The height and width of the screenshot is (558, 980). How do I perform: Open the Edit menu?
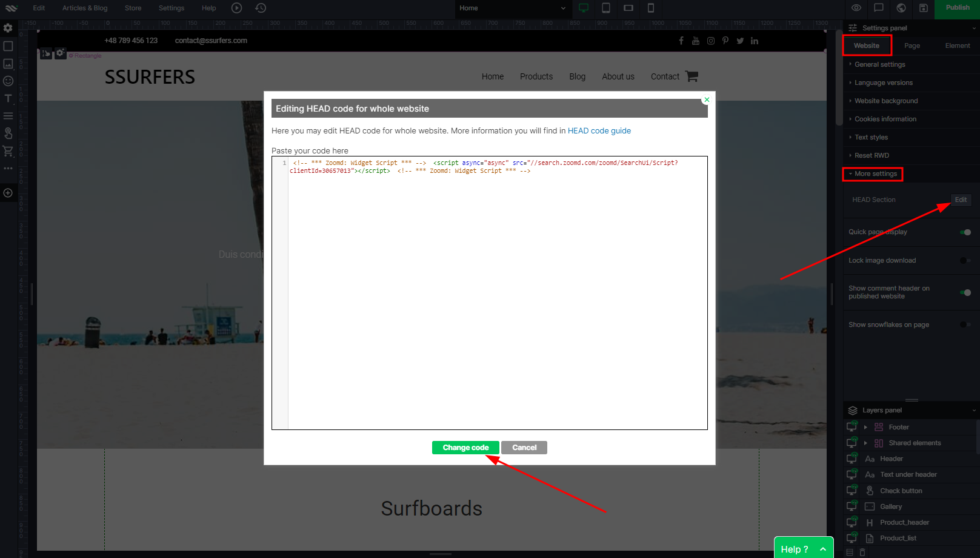coord(39,8)
